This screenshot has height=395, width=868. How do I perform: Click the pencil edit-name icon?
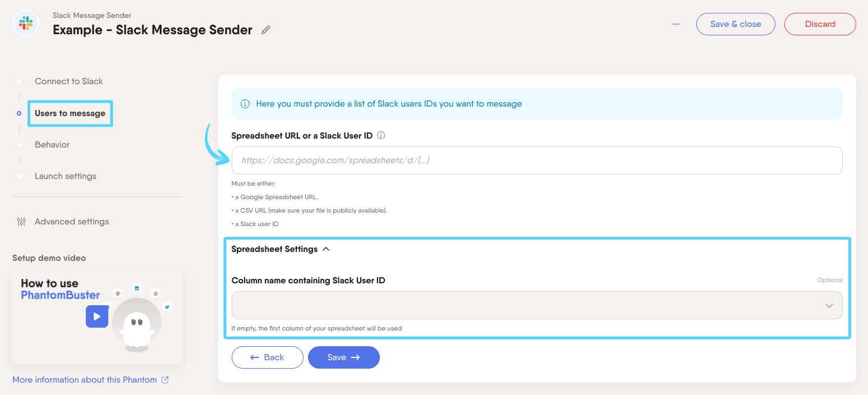[x=266, y=30]
